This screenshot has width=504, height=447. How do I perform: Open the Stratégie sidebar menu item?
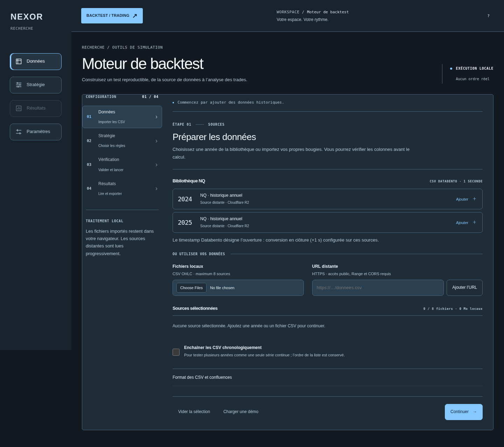tap(36, 85)
